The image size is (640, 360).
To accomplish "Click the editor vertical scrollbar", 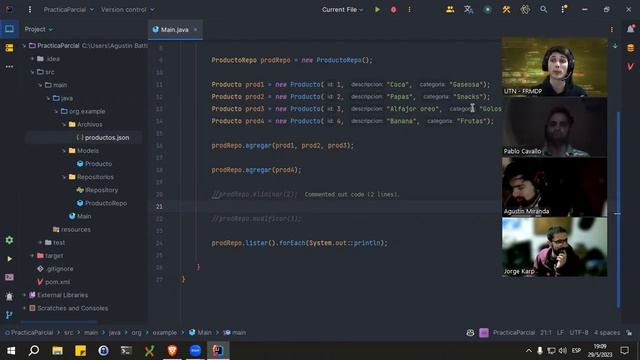I will click(x=618, y=209).
